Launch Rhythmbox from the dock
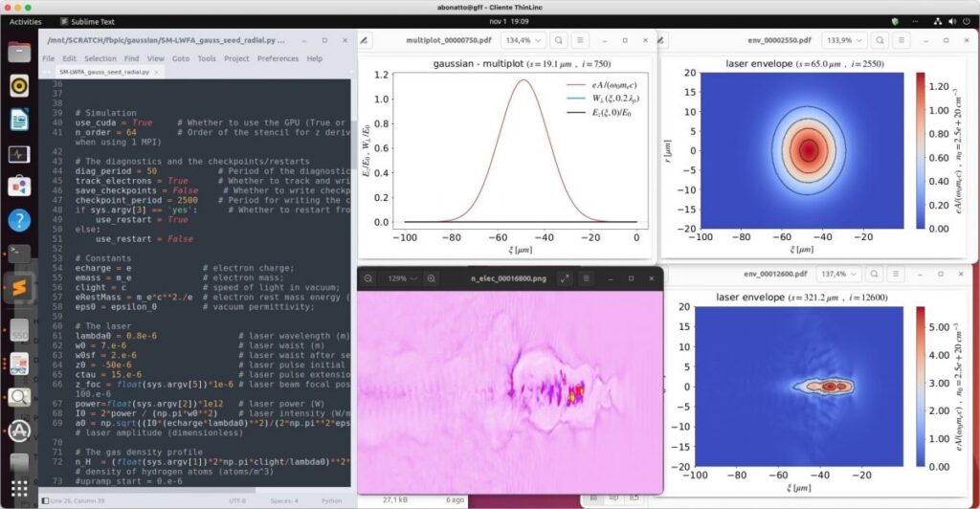Viewport: 980px width, 509px height. (19, 85)
